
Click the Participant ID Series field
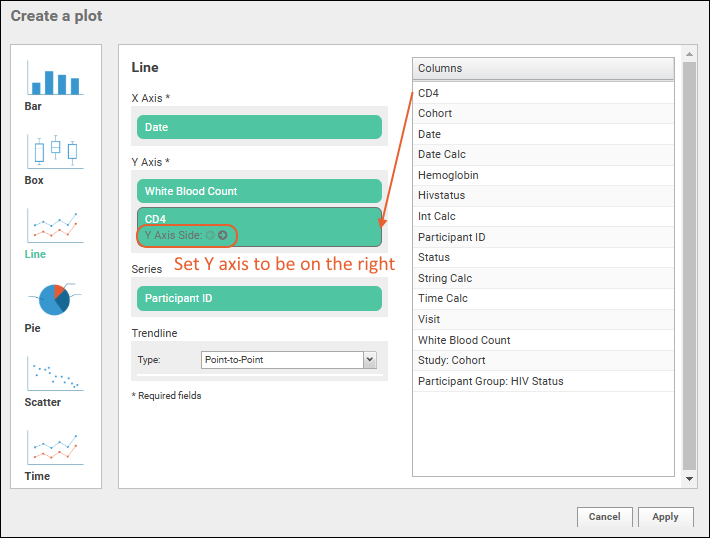[259, 298]
